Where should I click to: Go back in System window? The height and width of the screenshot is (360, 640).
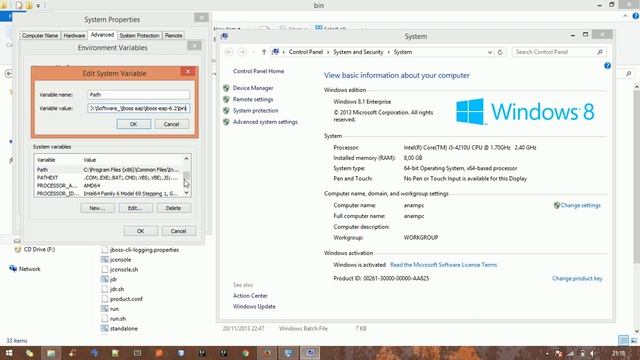(229, 52)
